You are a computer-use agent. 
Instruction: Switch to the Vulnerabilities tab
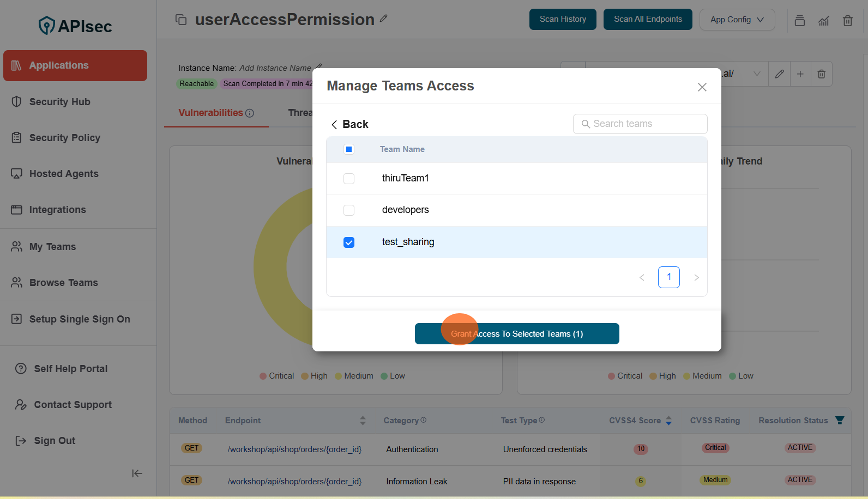coord(210,113)
